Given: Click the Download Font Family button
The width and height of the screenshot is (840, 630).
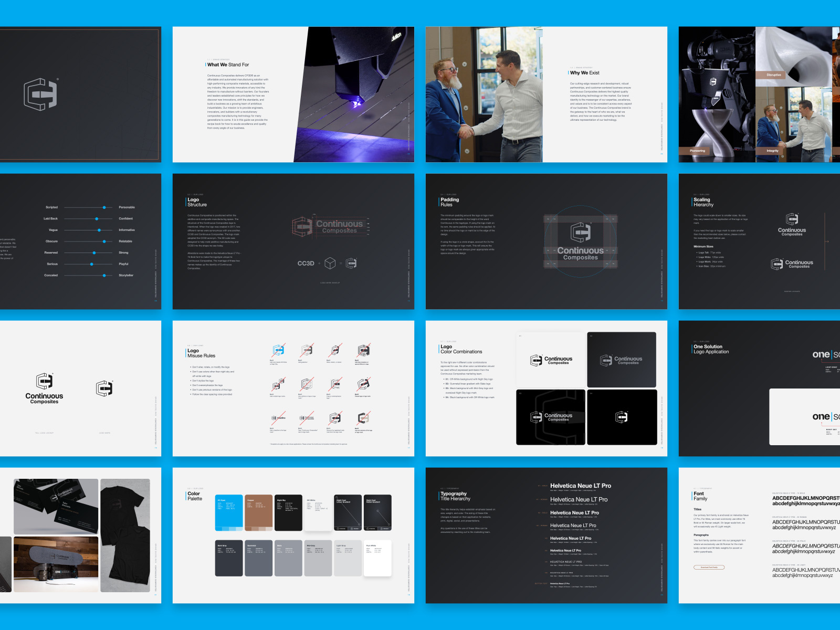Looking at the screenshot, I should coord(709,567).
